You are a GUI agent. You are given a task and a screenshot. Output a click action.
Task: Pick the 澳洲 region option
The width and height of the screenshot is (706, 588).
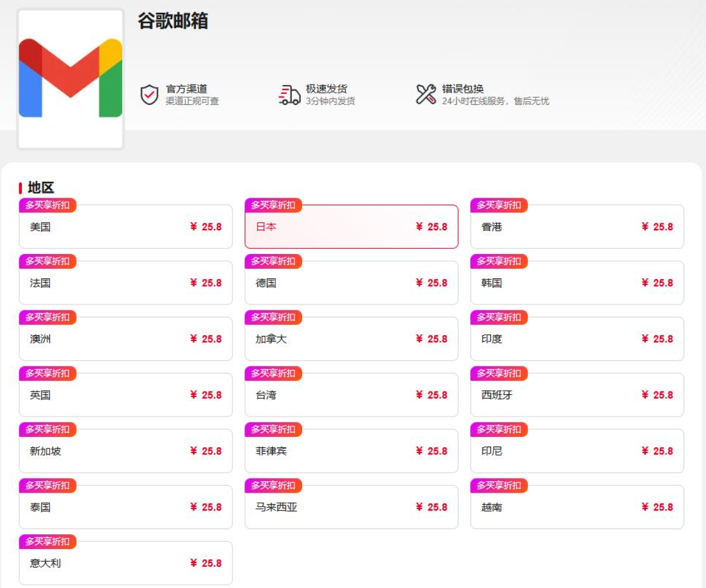(x=125, y=338)
